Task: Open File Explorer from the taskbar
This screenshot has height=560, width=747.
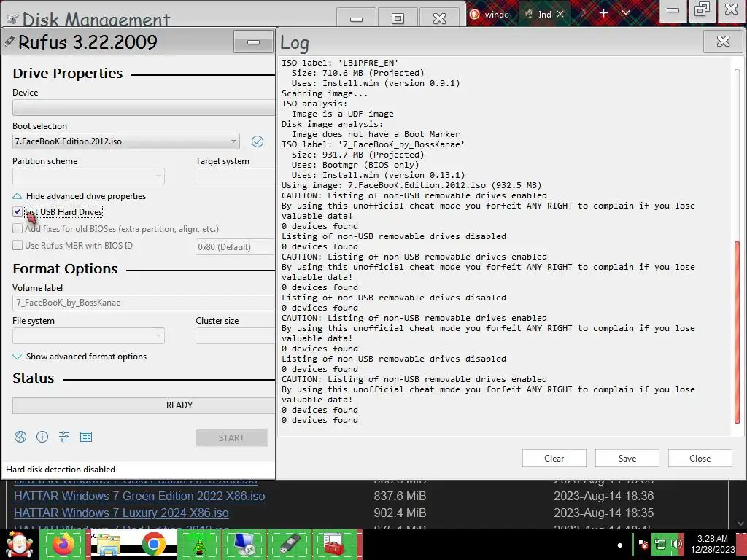Action: (x=108, y=544)
